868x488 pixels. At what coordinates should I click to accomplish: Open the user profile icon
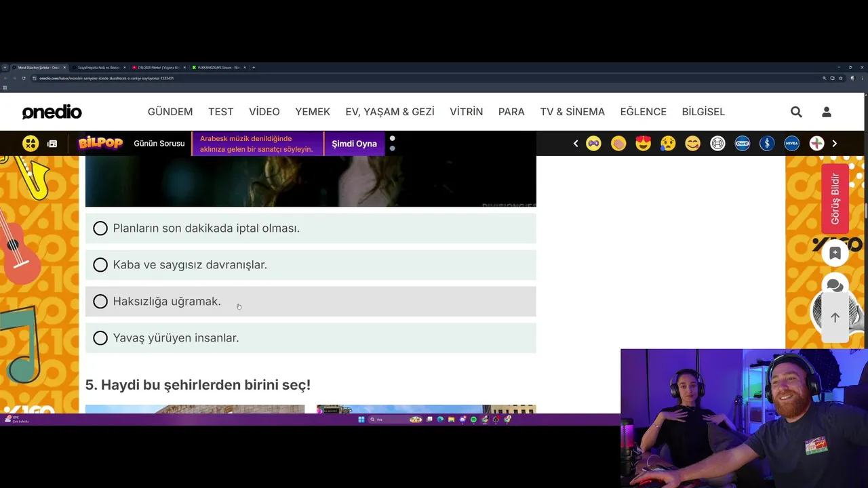pos(826,112)
